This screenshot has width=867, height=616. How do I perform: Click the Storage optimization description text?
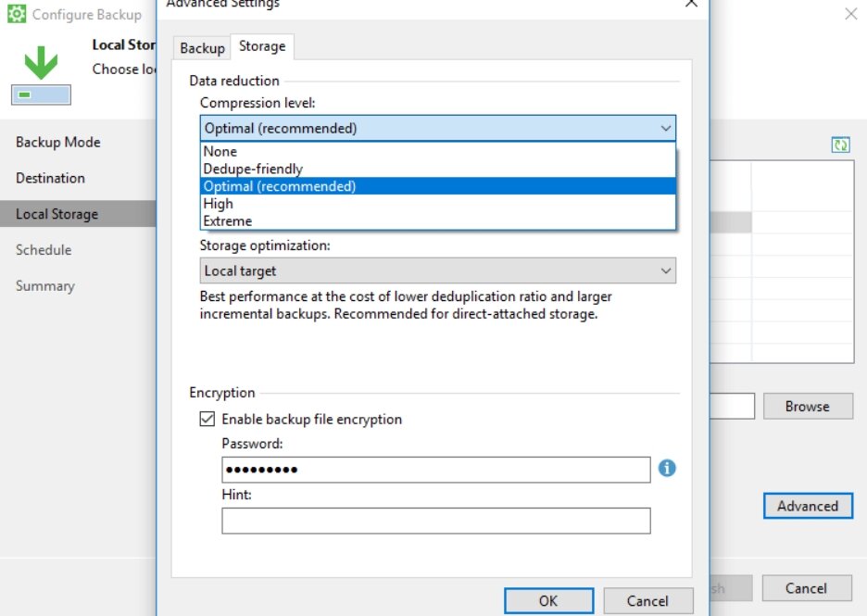click(x=406, y=306)
